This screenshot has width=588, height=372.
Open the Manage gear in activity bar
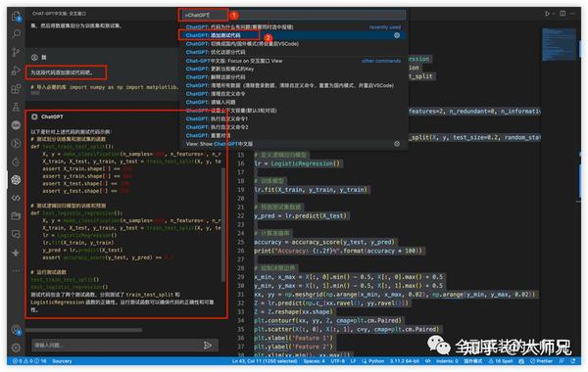click(16, 348)
